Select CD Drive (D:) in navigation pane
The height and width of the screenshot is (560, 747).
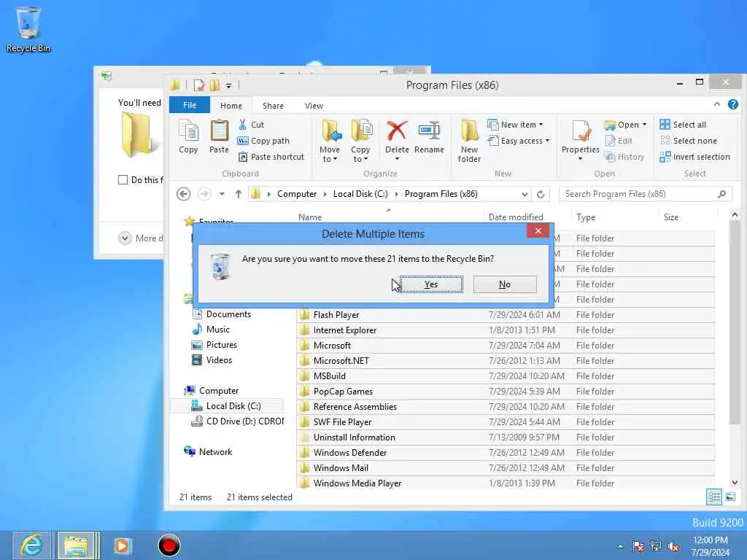(237, 421)
